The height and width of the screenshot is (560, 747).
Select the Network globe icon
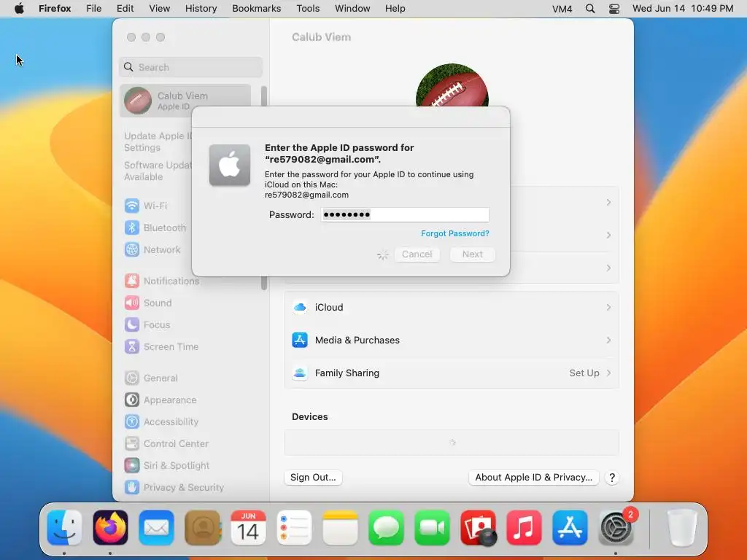[132, 249]
